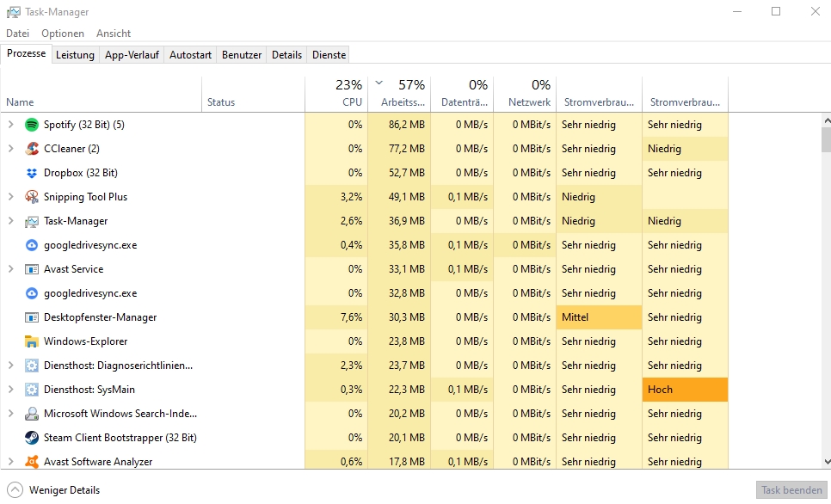Screen dimensions: 831x504
Task: Click the CCleaner process icon
Action: tap(32, 149)
